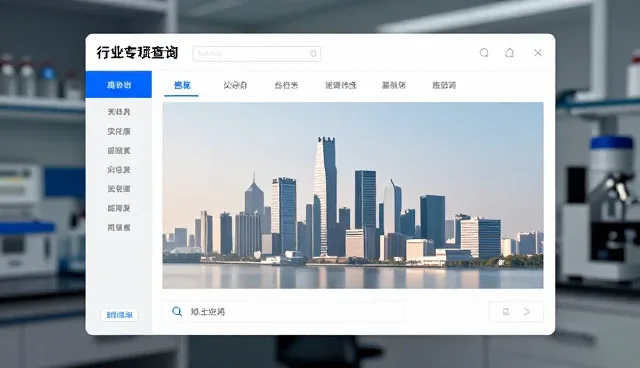The width and height of the screenshot is (640, 368).
Task: Focus the search input field next to the title
Action: point(257,53)
